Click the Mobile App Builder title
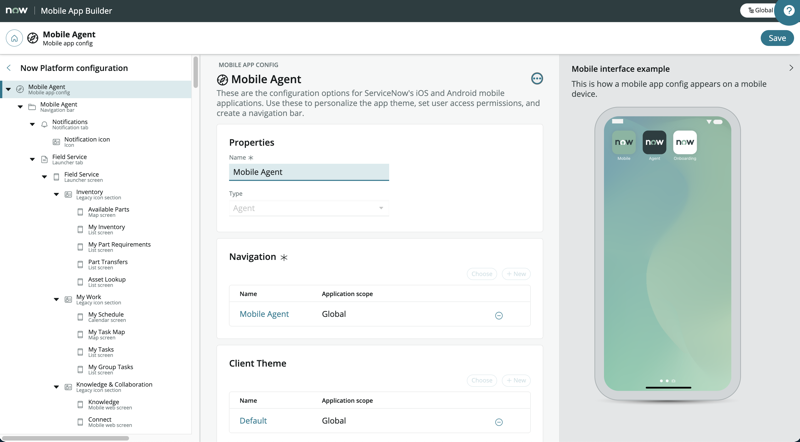The height and width of the screenshot is (442, 800). 76,11
